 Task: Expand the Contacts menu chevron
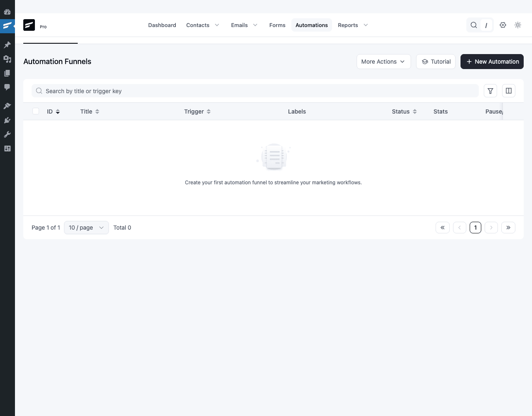pyautogui.click(x=217, y=25)
